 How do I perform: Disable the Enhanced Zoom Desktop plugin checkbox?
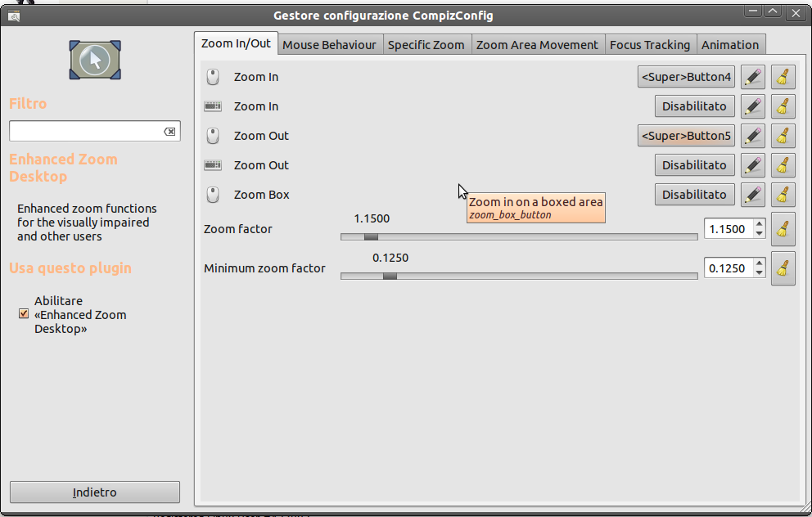point(24,313)
